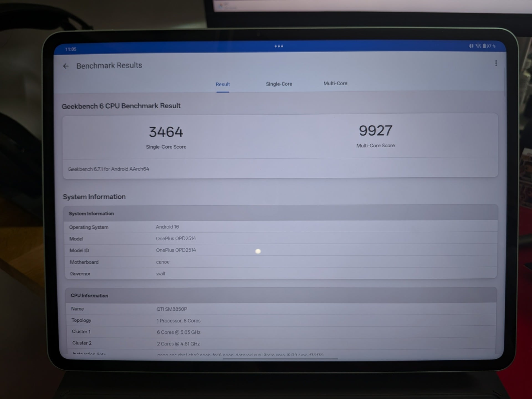Tap the 1 Processor, 8 Cores value
The height and width of the screenshot is (399, 532).
[178, 321]
